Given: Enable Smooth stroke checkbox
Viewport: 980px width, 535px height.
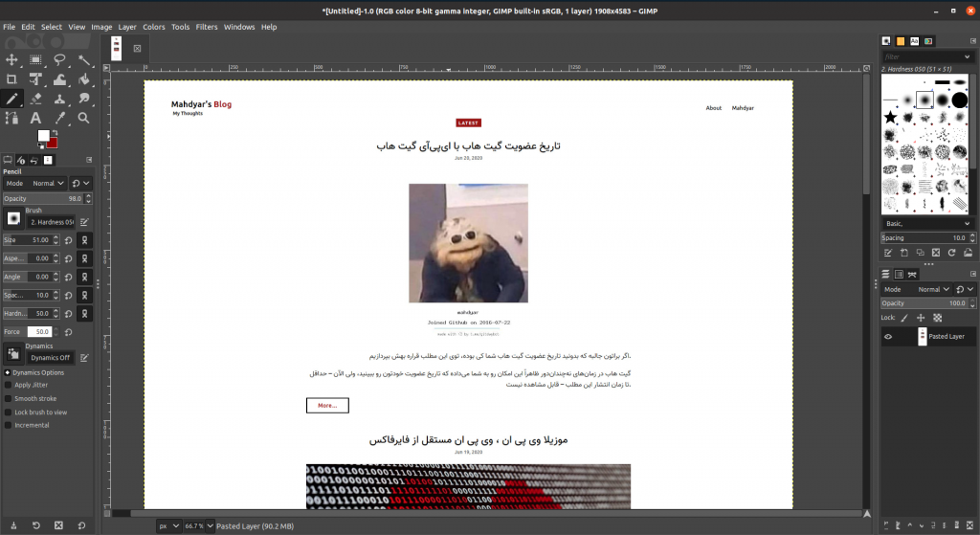Looking at the screenshot, I should (8, 399).
